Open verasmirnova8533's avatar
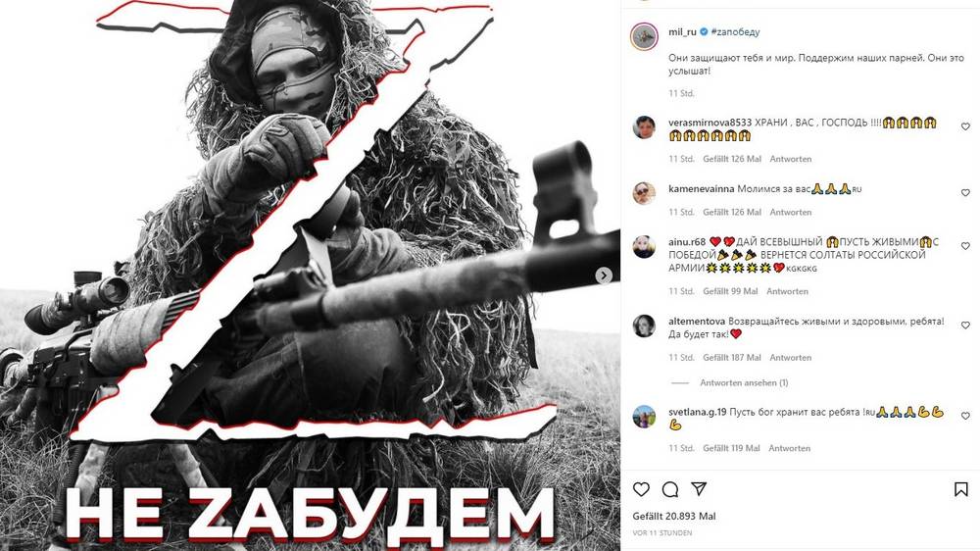 [644, 126]
